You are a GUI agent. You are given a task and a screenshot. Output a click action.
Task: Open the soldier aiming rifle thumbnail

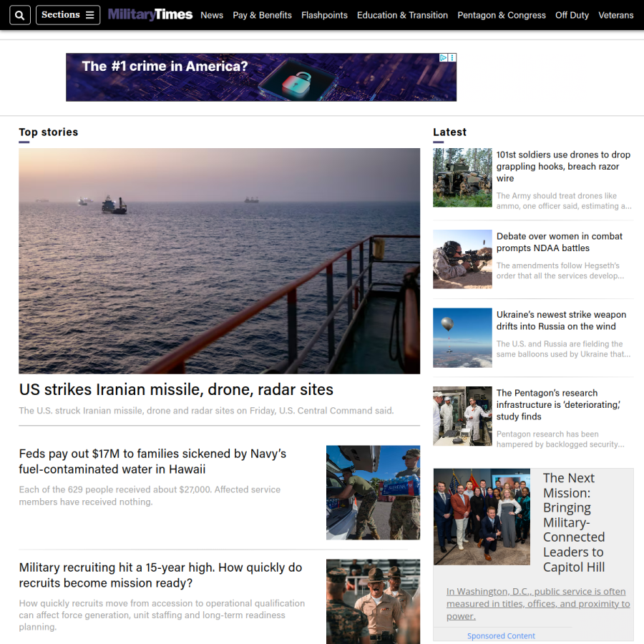click(x=462, y=259)
